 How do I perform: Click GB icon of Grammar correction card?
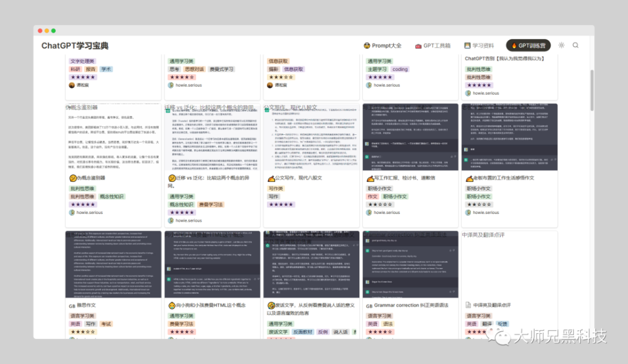369,306
